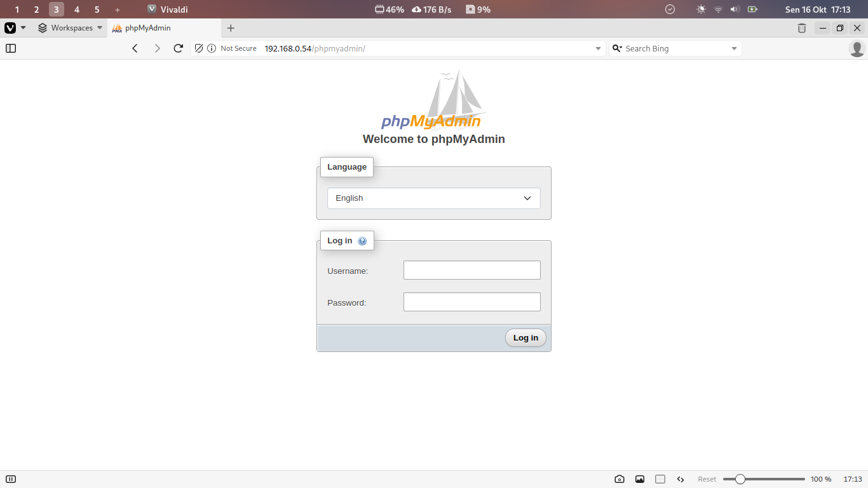Toggle break mode pause icon in status bar
This screenshot has height=488, width=868.
(11, 479)
